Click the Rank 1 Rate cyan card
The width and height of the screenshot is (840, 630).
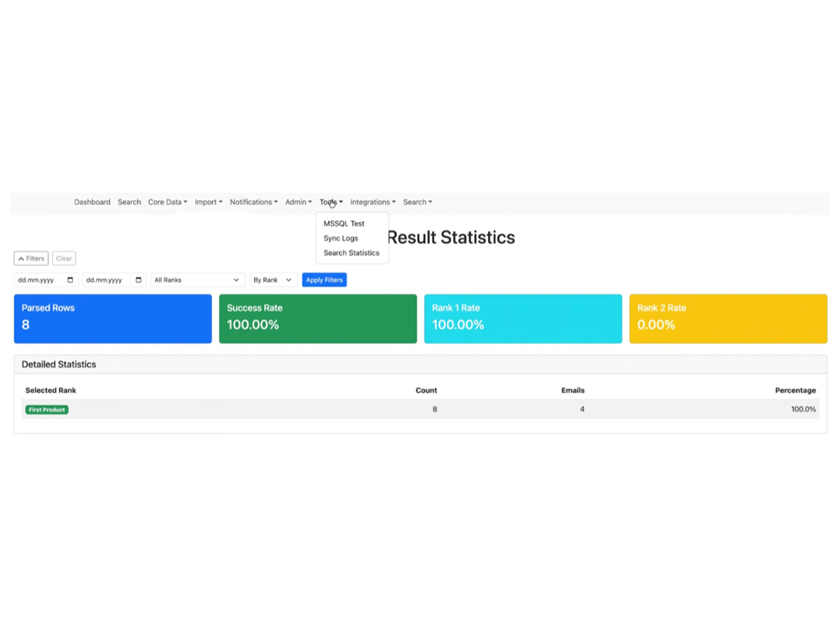coord(523,318)
